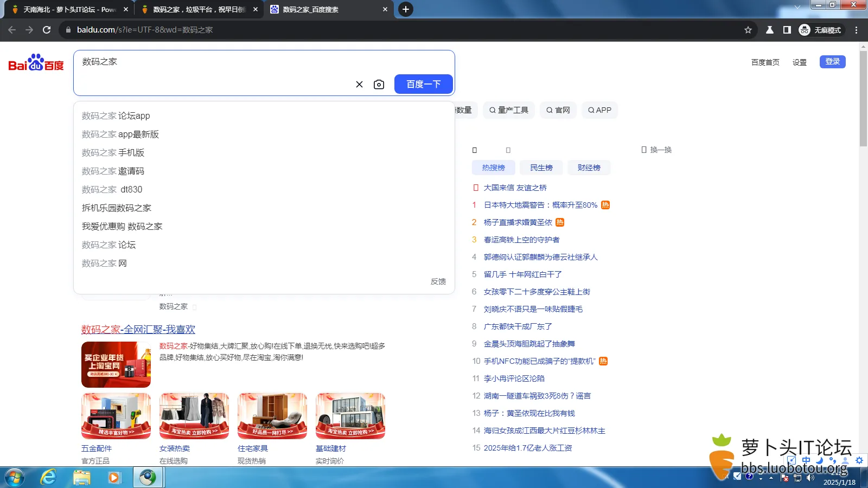Click the 换一换 refresh icon

(x=644, y=150)
